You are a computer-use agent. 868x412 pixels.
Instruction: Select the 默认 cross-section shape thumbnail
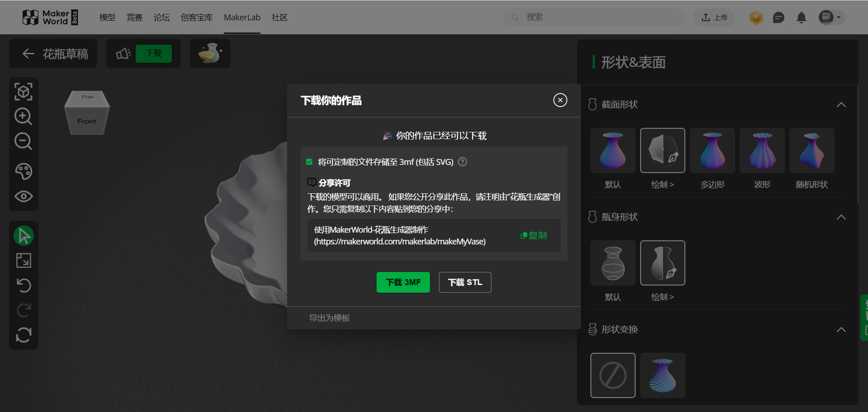click(613, 150)
